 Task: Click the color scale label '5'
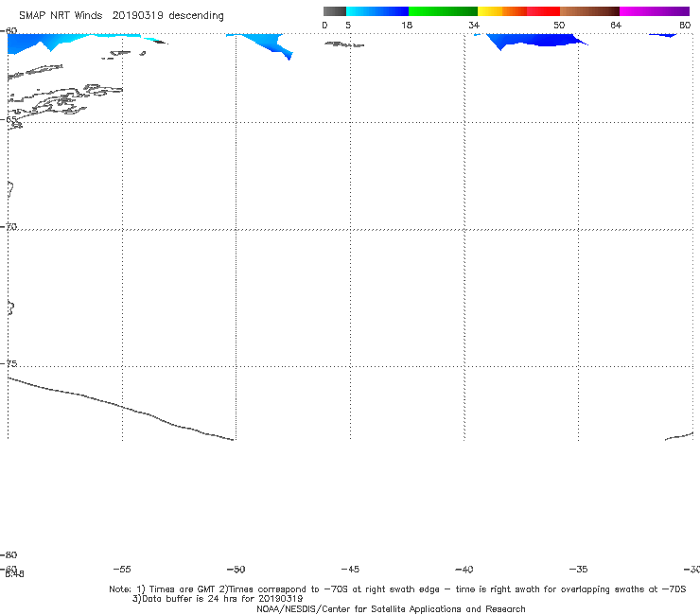coord(348,25)
